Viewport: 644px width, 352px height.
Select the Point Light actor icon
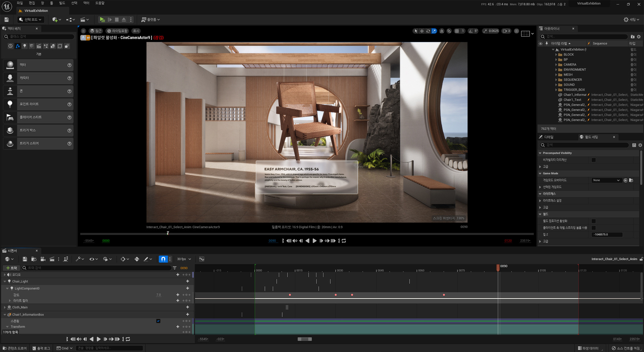click(10, 104)
